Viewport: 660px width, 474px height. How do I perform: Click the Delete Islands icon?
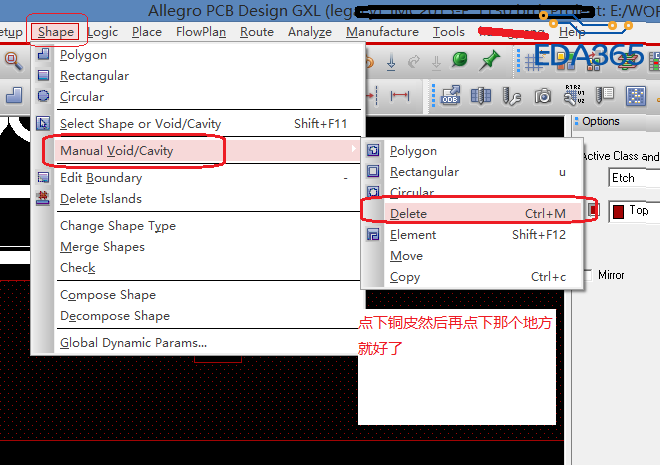click(x=43, y=198)
